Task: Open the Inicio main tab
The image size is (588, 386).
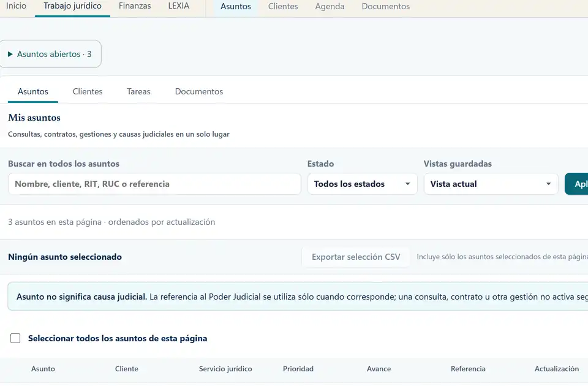Action: (16, 6)
